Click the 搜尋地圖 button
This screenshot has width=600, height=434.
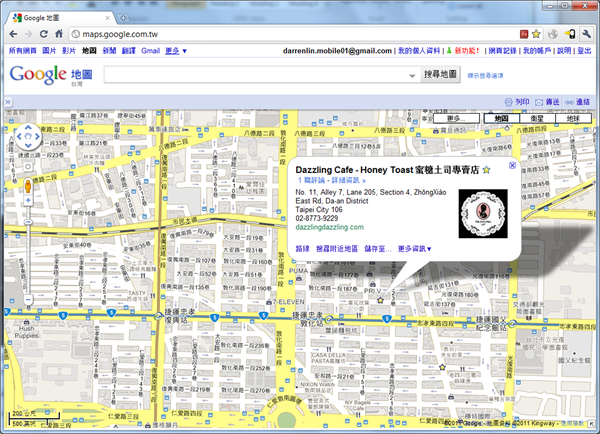(440, 74)
